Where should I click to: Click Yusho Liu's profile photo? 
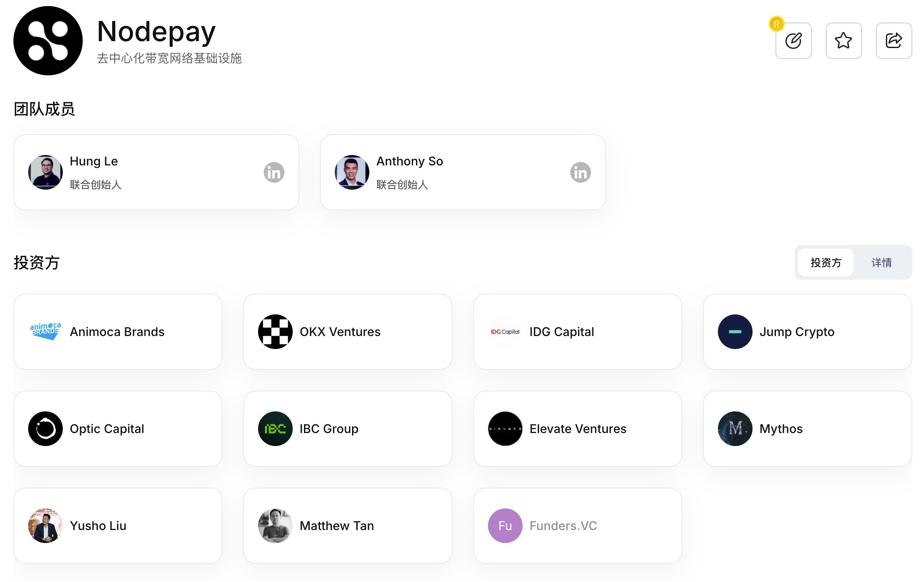tap(45, 526)
